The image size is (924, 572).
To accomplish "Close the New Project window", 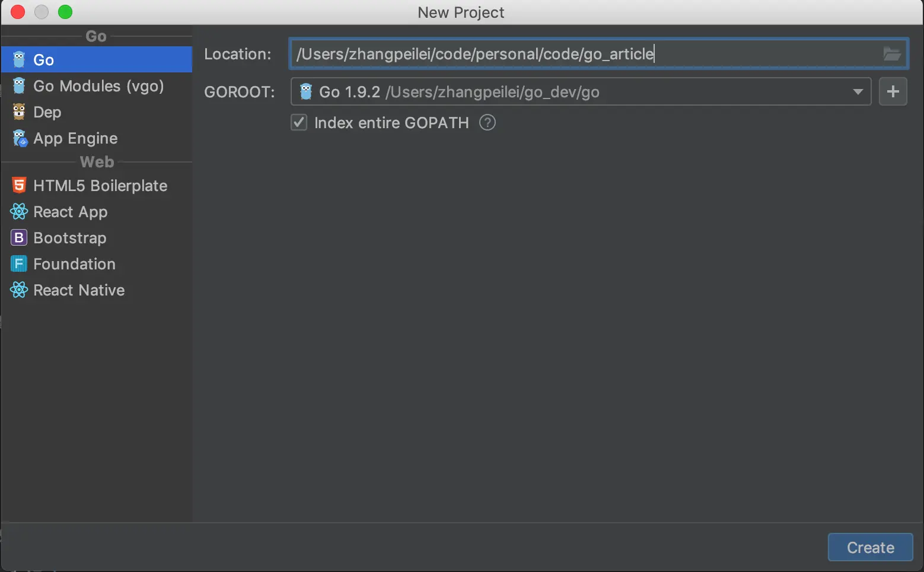I will pyautogui.click(x=18, y=12).
